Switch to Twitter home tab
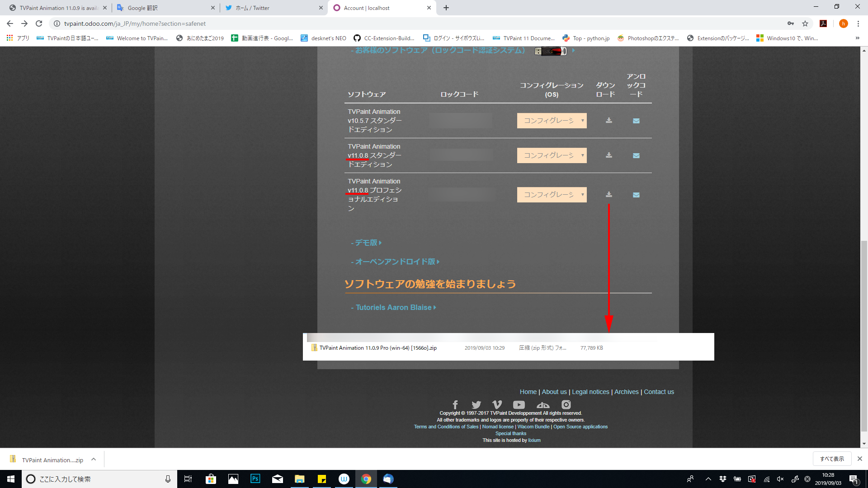The height and width of the screenshot is (488, 868). 274,8
